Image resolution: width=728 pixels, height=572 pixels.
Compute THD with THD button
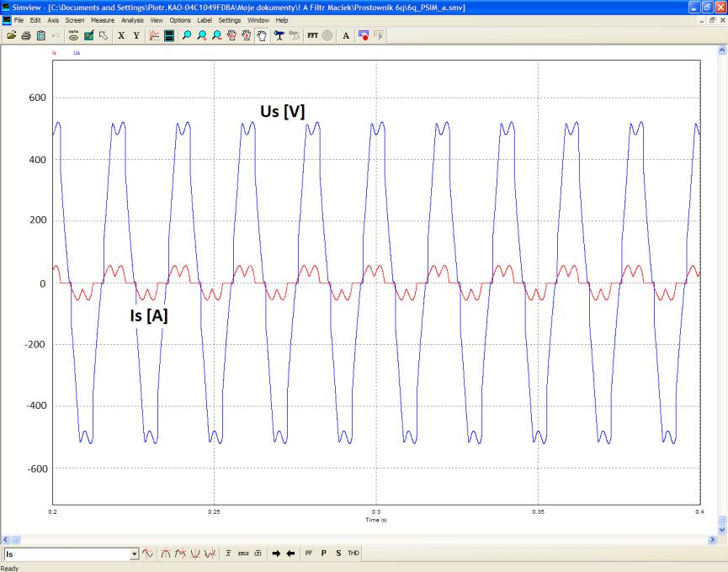pyautogui.click(x=353, y=553)
